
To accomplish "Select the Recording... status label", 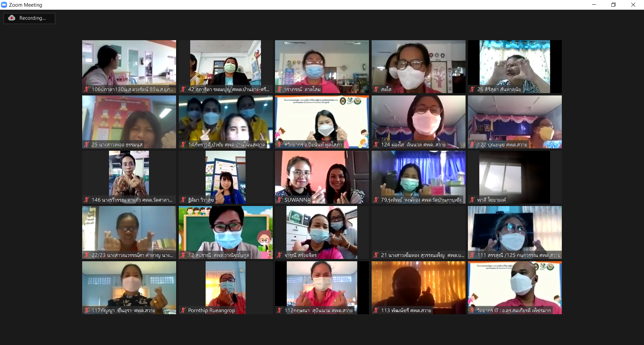I will pyautogui.click(x=33, y=18).
